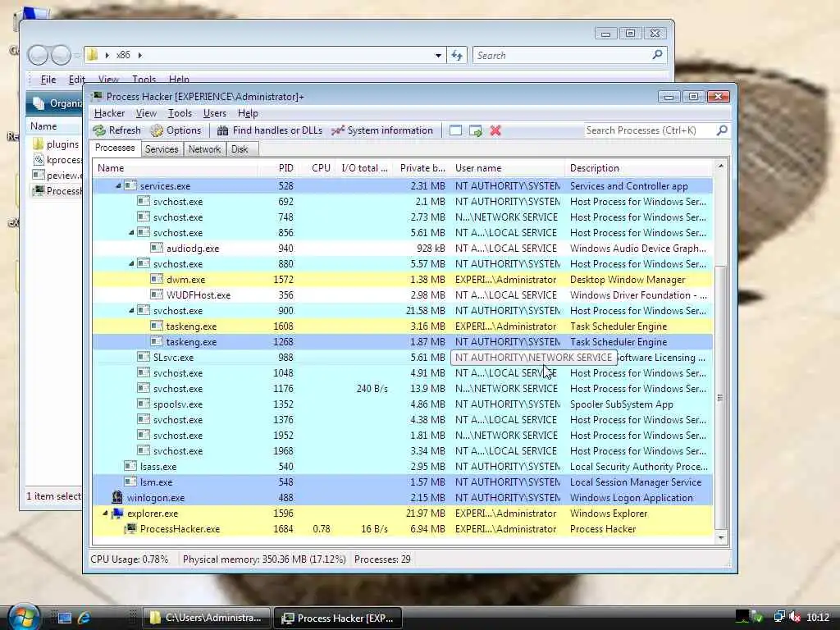Click the process list scroll up arrow
The image size is (840, 630).
click(721, 167)
